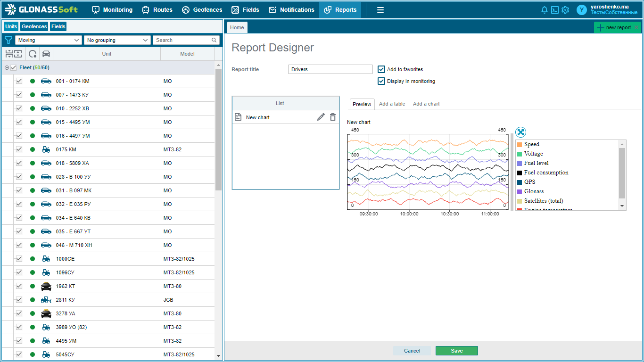
Task: Click the Save button
Action: (x=457, y=351)
